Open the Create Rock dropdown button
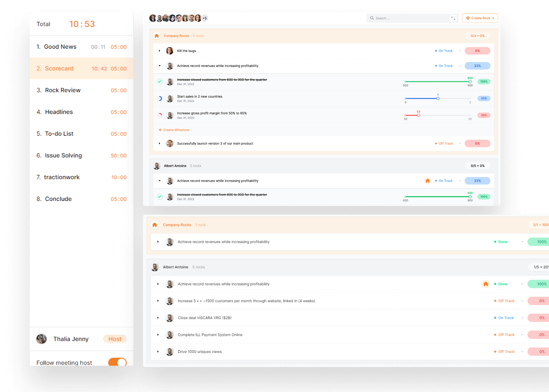Screen dimensions: 549x392 coord(480,18)
